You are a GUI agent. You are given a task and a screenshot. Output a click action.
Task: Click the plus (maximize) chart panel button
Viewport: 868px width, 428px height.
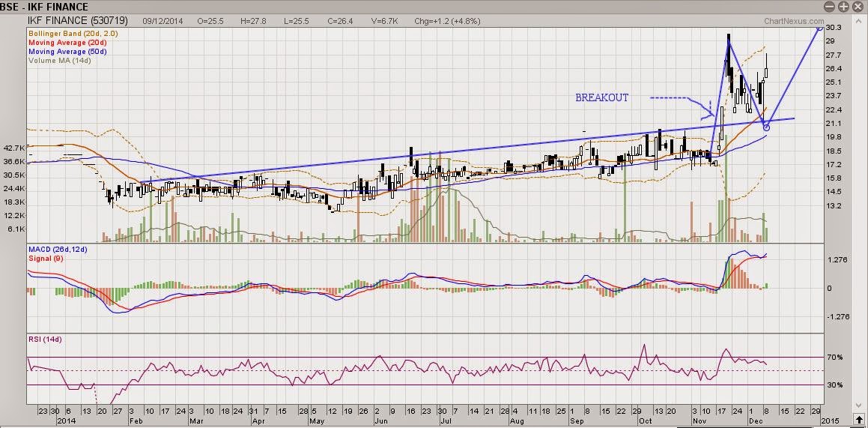point(843,7)
